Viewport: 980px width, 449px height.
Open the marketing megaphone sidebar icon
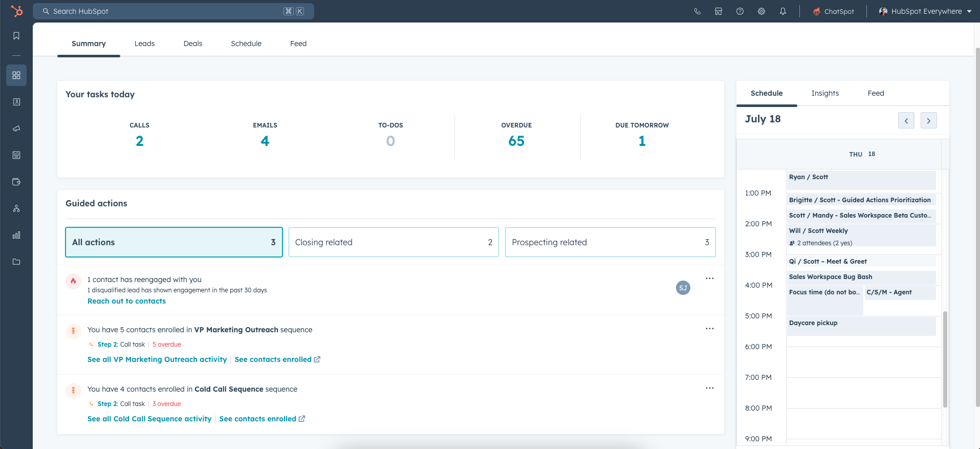click(x=16, y=129)
